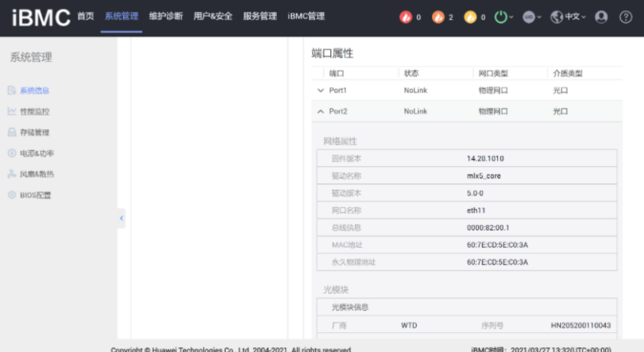Click the minor alarm yellow flame icon
Viewport: 644px width, 352px height.
pyautogui.click(x=469, y=17)
